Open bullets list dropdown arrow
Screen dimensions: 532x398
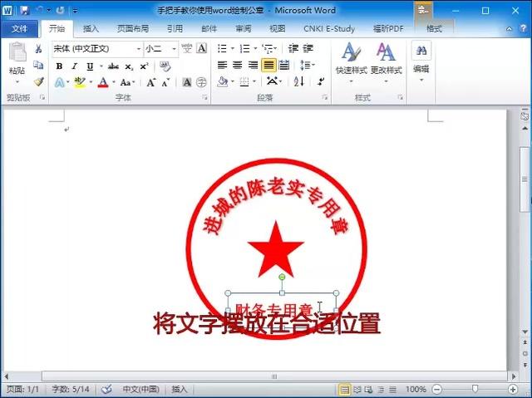click(233, 48)
